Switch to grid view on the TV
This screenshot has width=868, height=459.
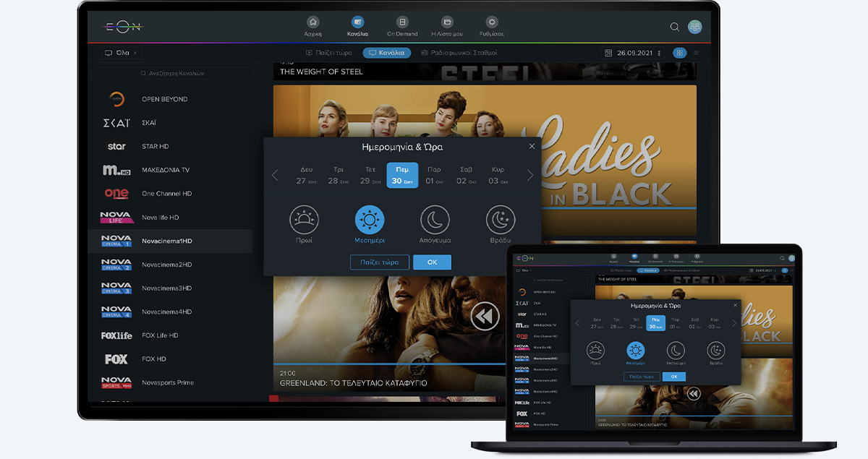click(x=678, y=53)
